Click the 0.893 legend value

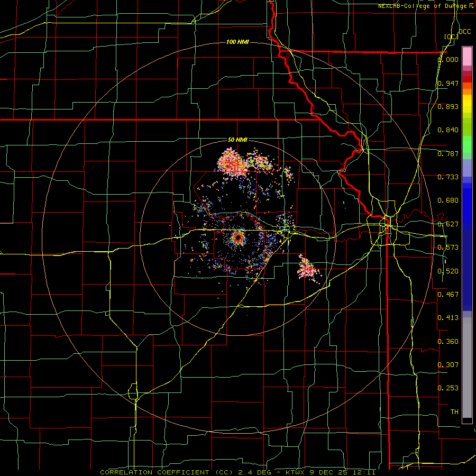448,106
